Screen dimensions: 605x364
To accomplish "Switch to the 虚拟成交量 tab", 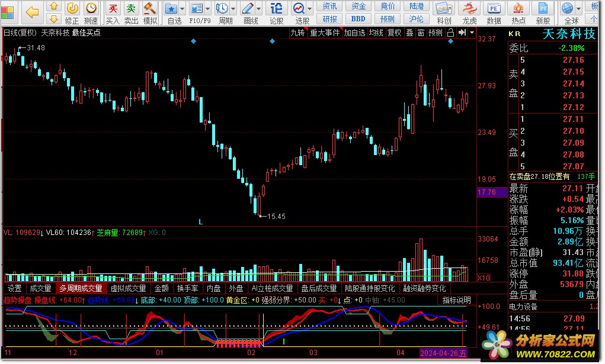I will pyautogui.click(x=128, y=288).
